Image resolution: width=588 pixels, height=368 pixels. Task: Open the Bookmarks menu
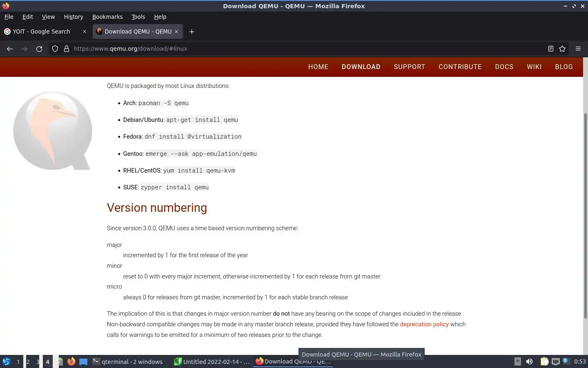[107, 17]
